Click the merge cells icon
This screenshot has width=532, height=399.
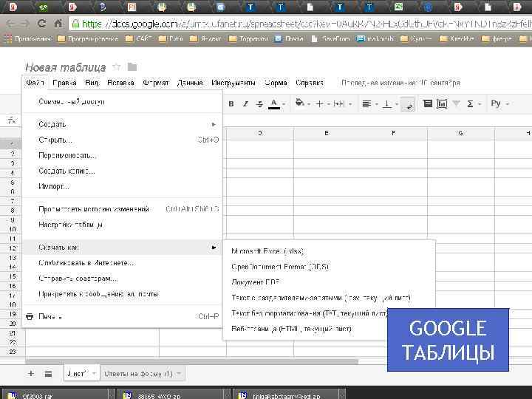(x=339, y=104)
